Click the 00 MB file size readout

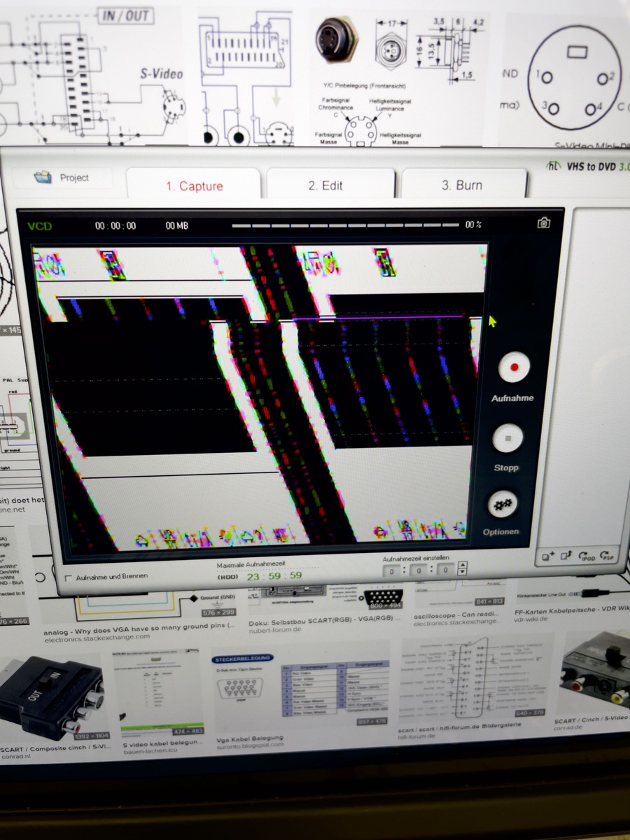(x=177, y=225)
